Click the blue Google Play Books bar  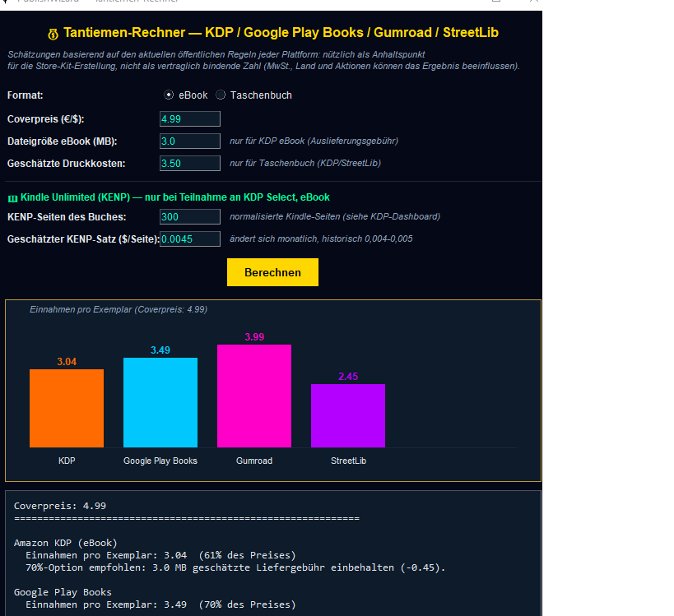pyautogui.click(x=160, y=402)
